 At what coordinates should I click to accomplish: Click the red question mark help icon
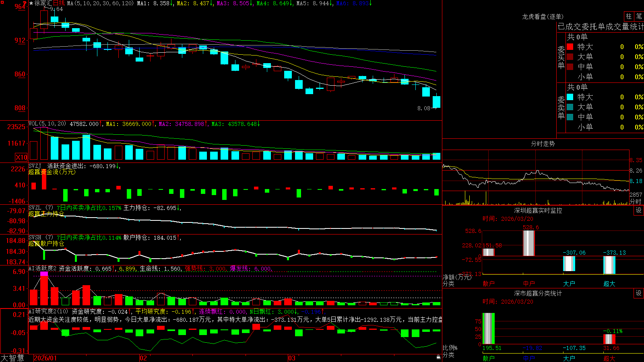point(25,3)
